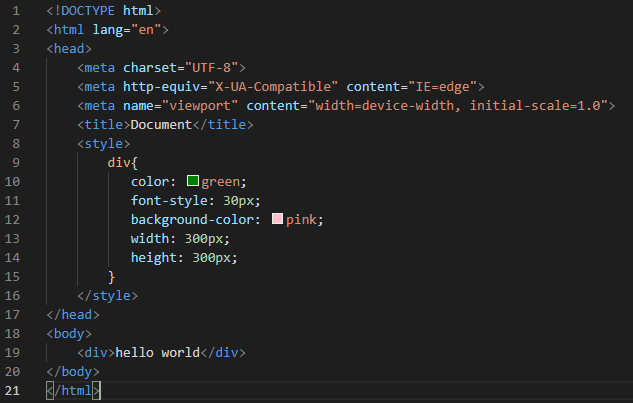Click the opening head tag
Screen dimensions: 633x403
click(x=69, y=49)
